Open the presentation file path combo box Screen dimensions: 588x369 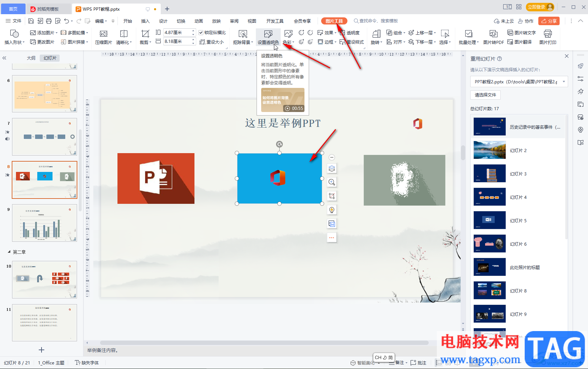click(519, 82)
